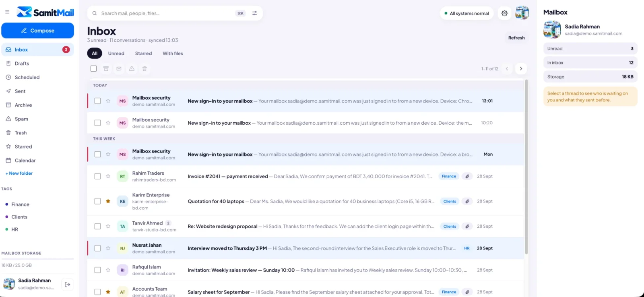Refresh the inbox
Image resolution: width=644 pixels, height=297 pixels.
pyautogui.click(x=516, y=38)
